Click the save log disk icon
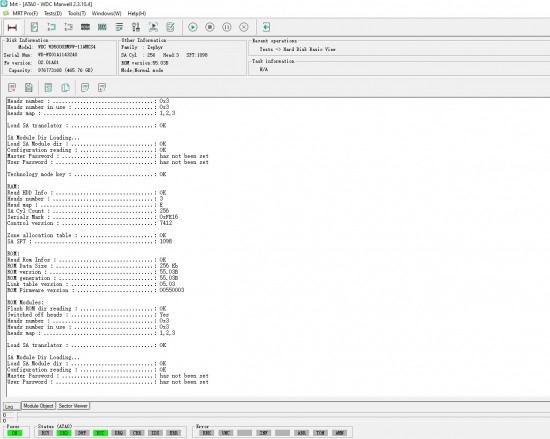 [29, 88]
